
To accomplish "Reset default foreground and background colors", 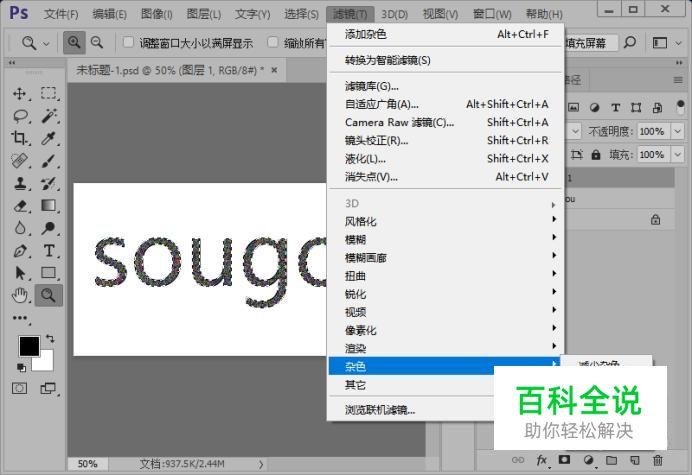I will coord(21,367).
